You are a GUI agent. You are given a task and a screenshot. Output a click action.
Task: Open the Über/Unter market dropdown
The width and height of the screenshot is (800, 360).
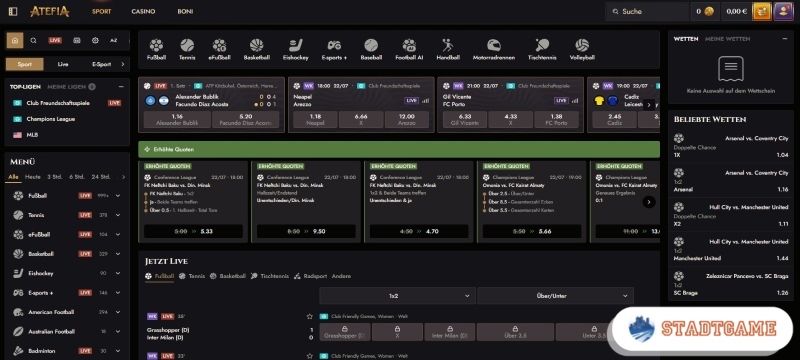tap(556, 296)
